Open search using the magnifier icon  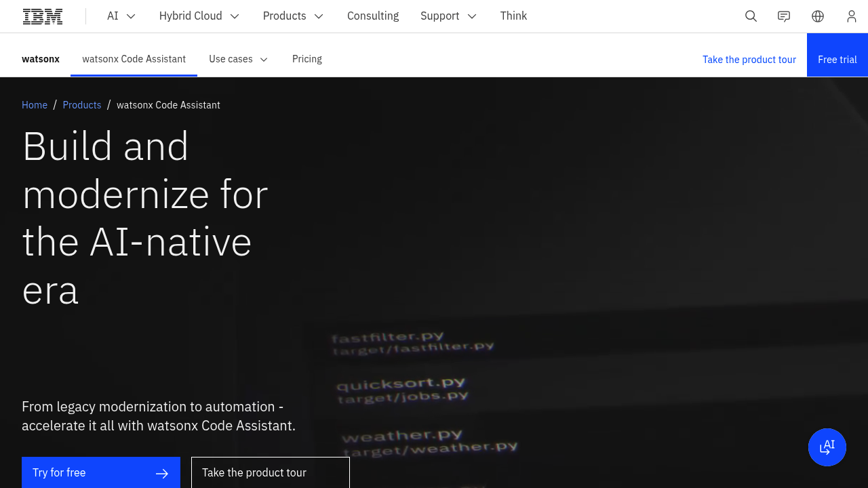751,16
